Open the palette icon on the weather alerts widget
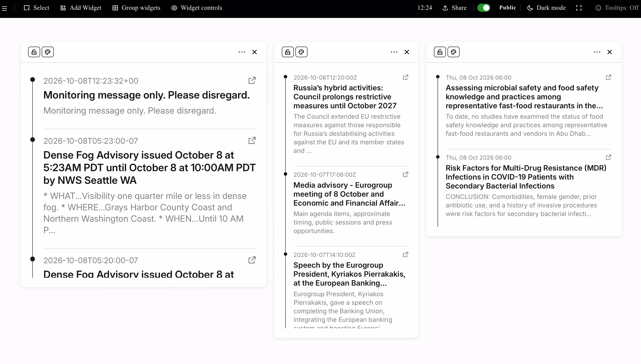The height and width of the screenshot is (364, 641). click(48, 52)
